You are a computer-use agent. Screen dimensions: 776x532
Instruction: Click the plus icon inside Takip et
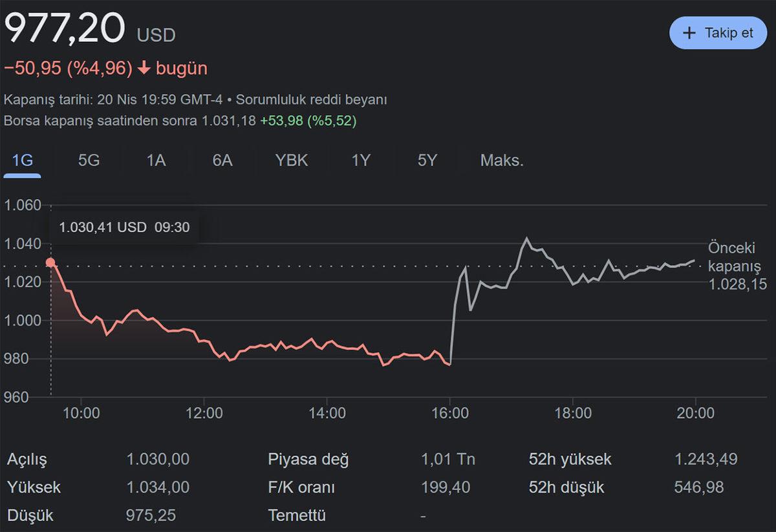(x=689, y=32)
